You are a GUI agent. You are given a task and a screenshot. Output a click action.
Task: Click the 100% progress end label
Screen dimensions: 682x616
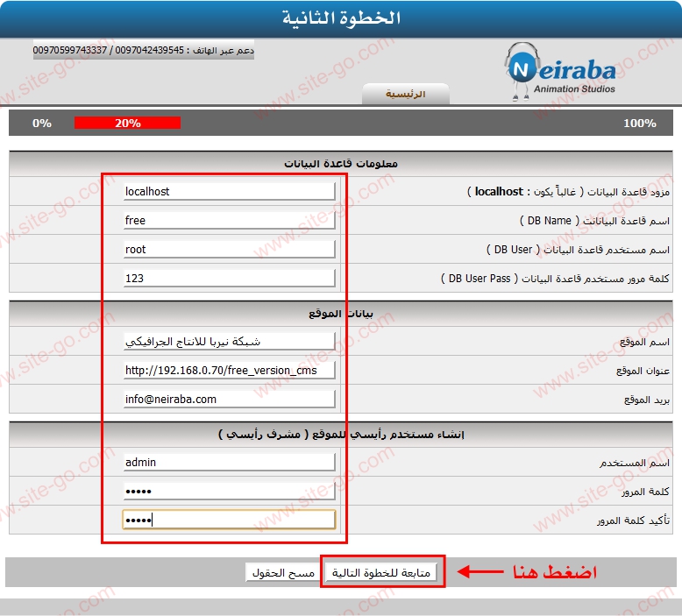tap(639, 123)
